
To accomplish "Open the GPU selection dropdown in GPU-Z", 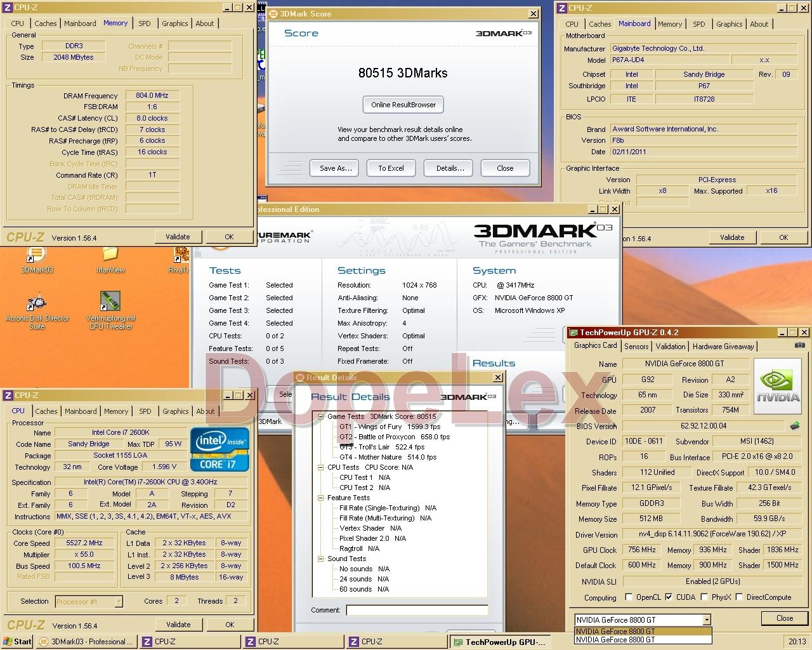I will click(x=707, y=620).
